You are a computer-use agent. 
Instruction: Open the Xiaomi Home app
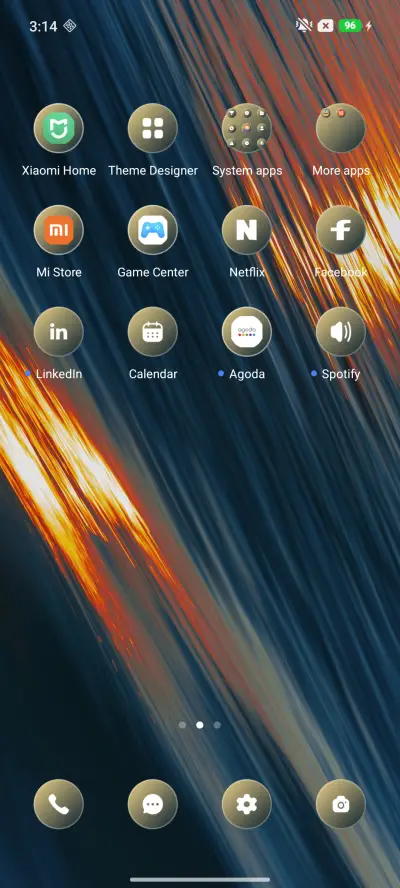(58, 128)
